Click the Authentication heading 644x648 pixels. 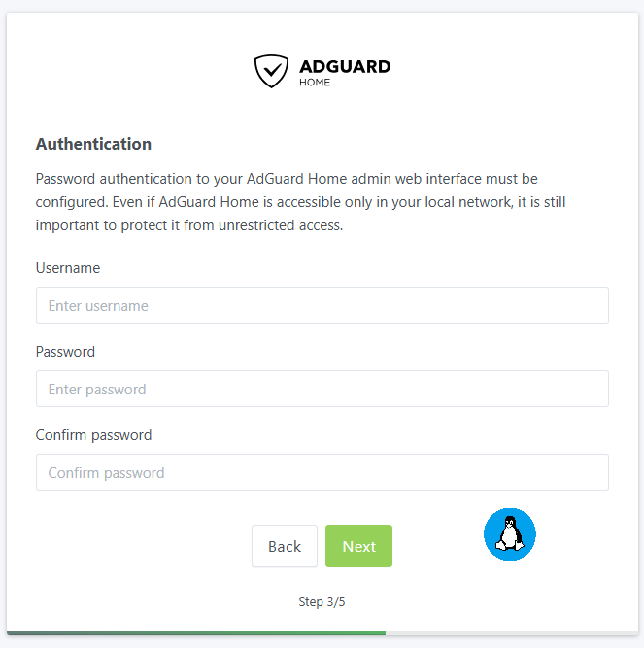click(93, 144)
